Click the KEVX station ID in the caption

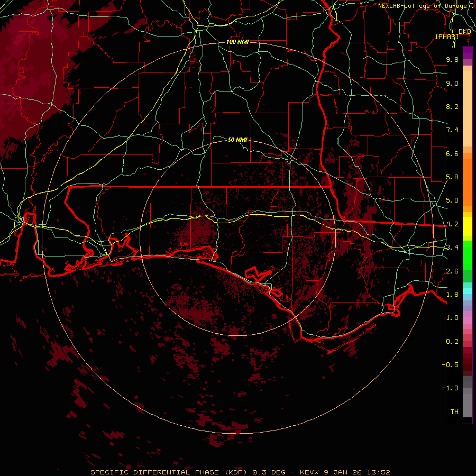(x=309, y=472)
